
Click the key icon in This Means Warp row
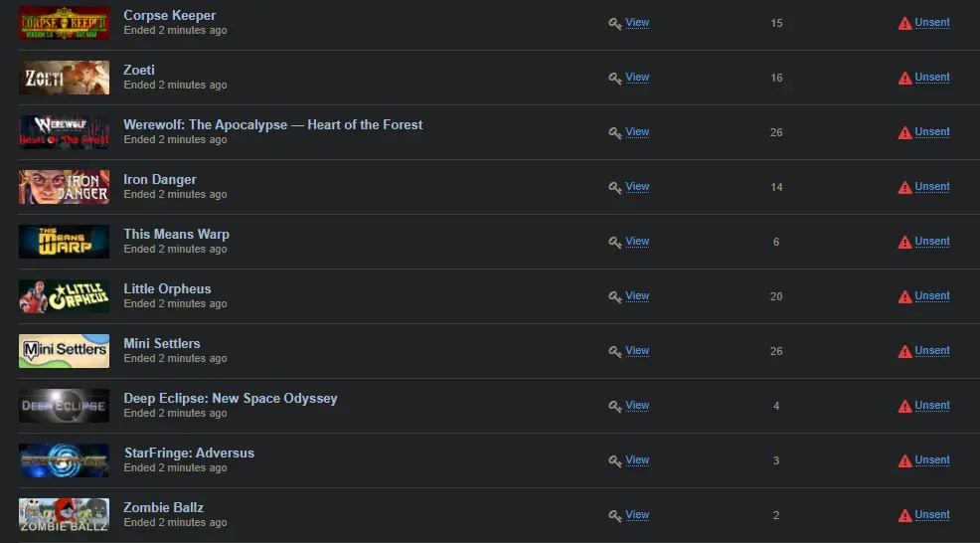click(x=615, y=242)
